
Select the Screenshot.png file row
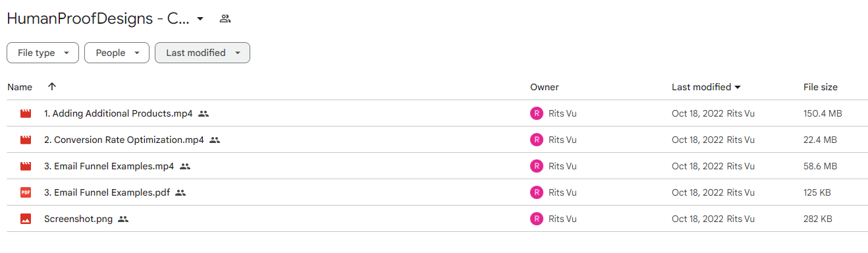point(437,219)
